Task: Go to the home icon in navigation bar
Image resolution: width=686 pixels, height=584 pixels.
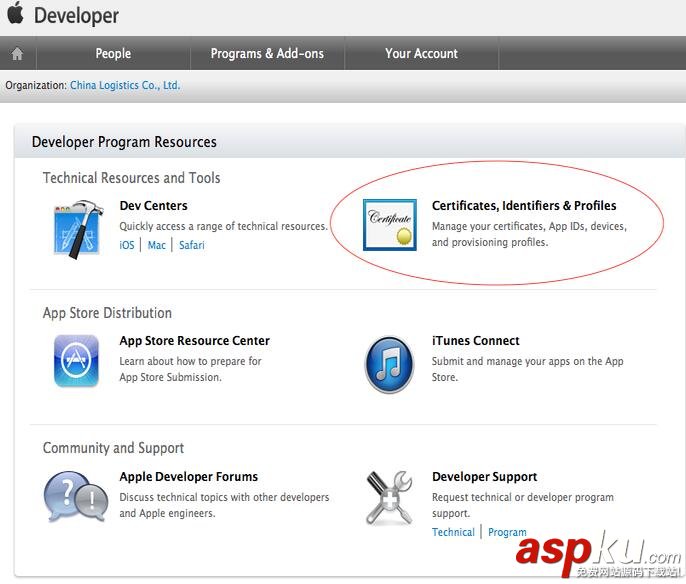Action: click(x=17, y=54)
